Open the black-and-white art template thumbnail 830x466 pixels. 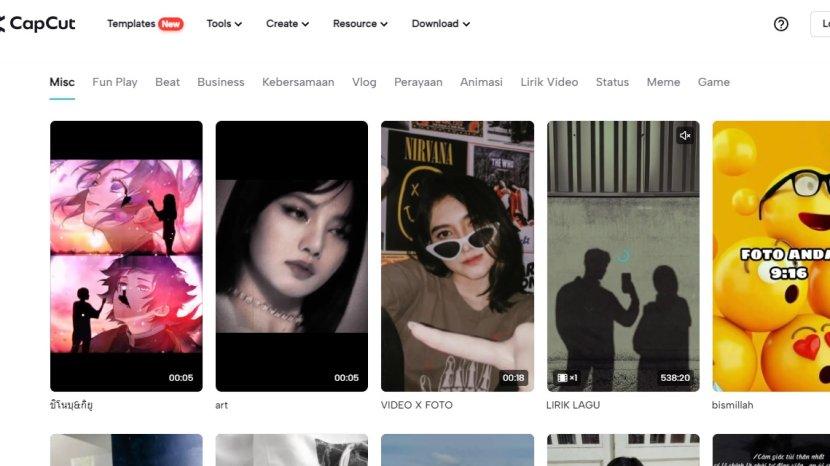(x=292, y=255)
